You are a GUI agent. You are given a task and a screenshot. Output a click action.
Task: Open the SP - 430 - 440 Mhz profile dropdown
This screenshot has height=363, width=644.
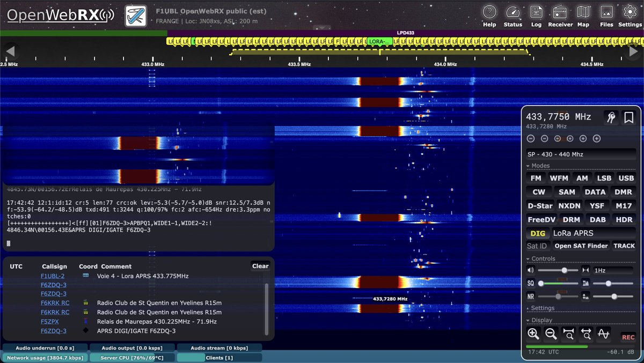pos(581,154)
